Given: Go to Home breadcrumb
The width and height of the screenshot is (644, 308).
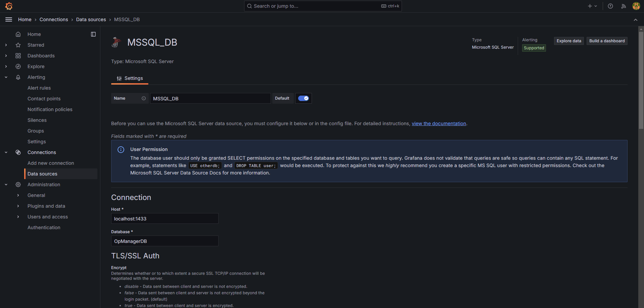Looking at the screenshot, I should (25, 19).
